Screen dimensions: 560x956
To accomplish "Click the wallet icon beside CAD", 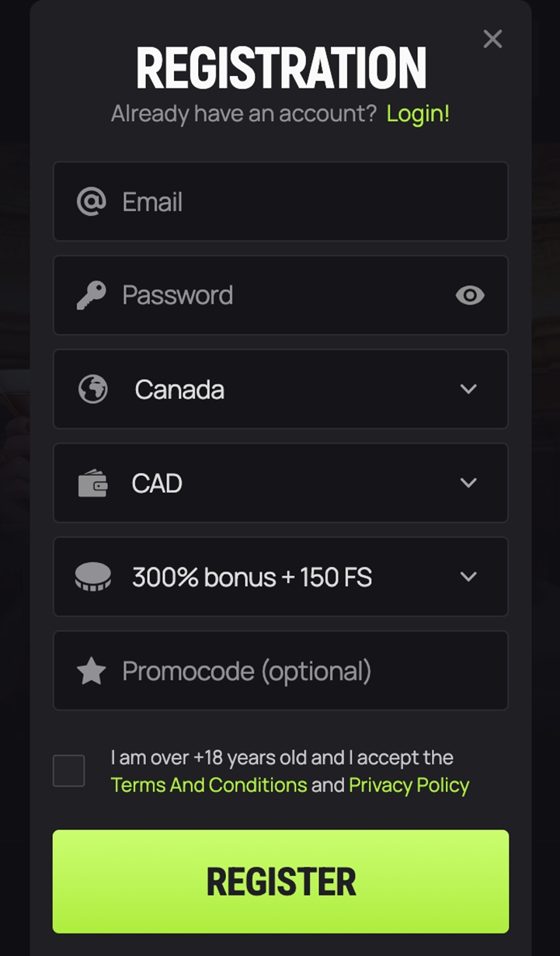I will pos(93,483).
